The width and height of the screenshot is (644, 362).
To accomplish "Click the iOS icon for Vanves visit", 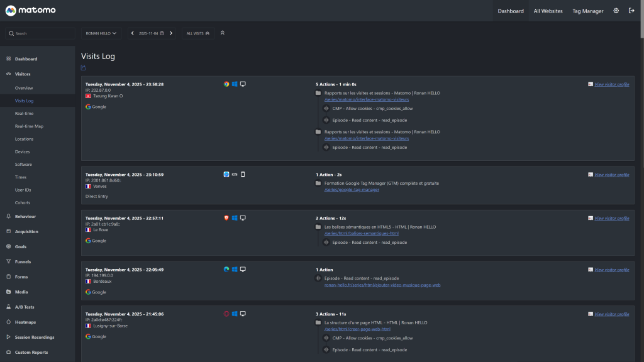I will [235, 174].
